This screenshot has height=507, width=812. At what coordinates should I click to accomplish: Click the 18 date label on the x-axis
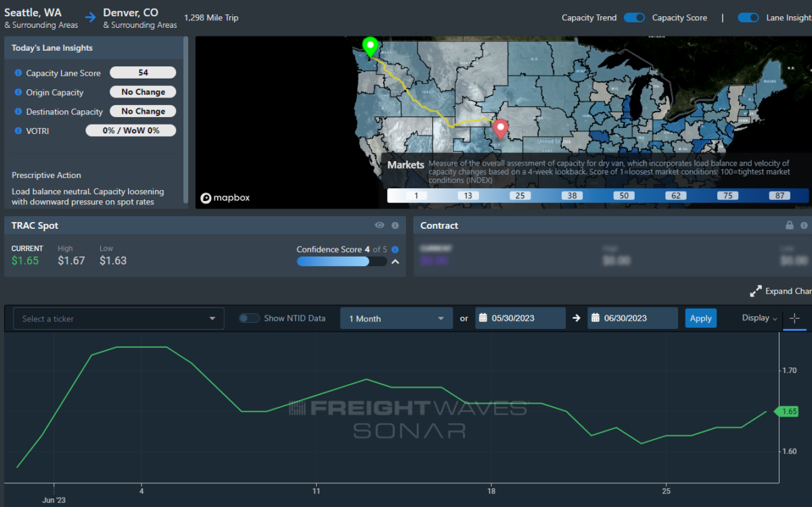[x=491, y=490]
